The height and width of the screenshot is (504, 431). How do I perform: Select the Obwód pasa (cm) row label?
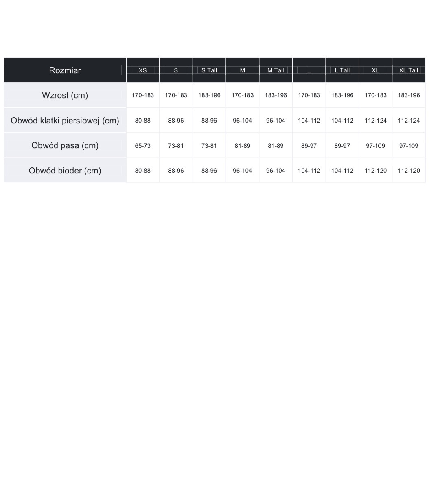(x=65, y=145)
